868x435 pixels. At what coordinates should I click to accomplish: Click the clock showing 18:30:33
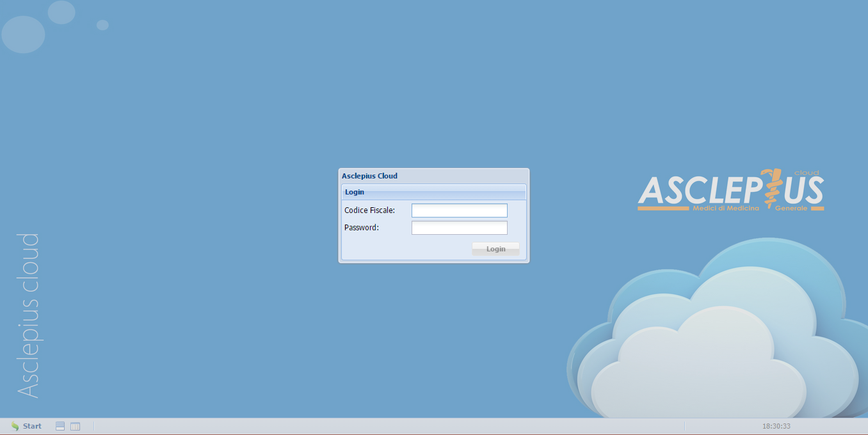point(776,426)
